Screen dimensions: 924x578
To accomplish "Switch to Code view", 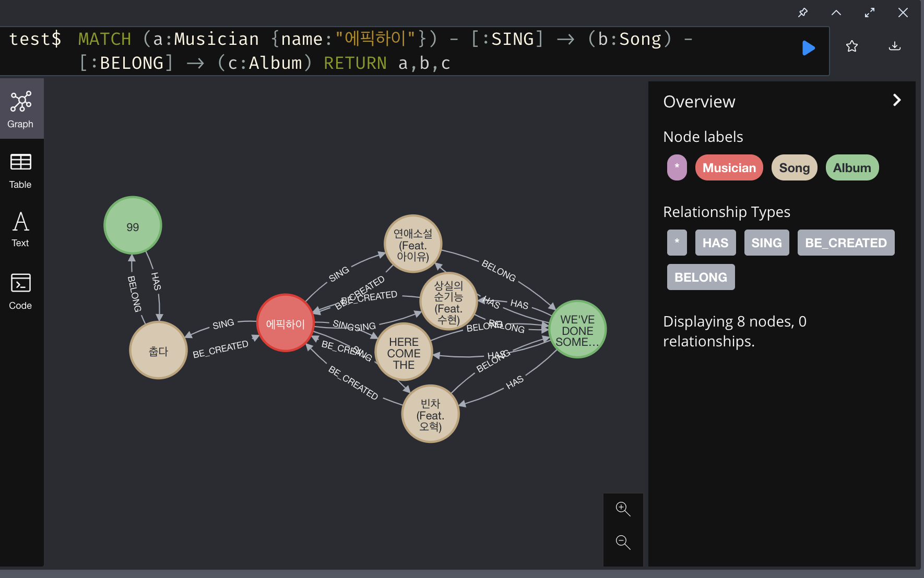I will (x=21, y=291).
